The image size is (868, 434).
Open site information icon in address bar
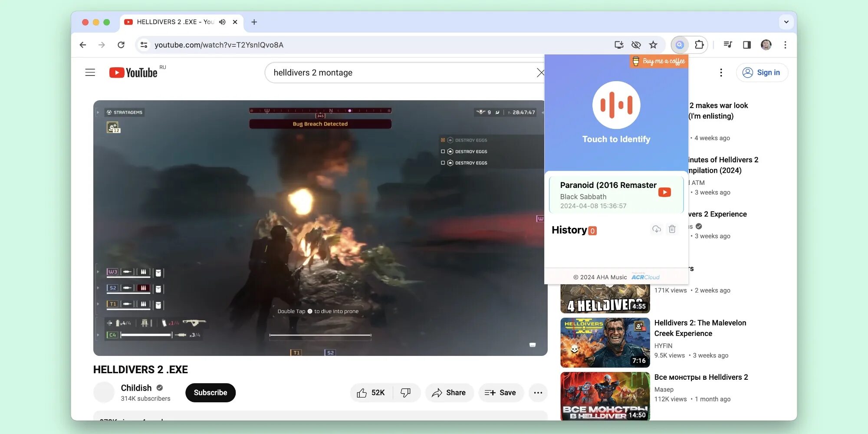coord(144,45)
